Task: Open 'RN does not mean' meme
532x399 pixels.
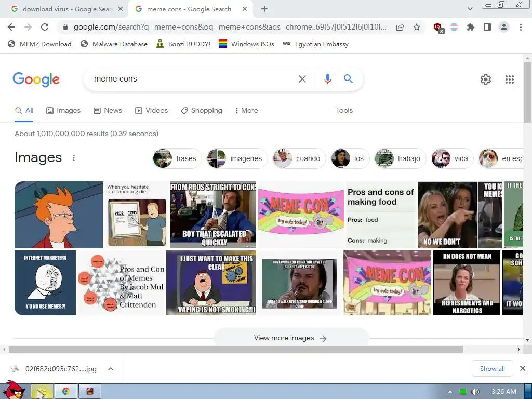Action: tap(467, 283)
